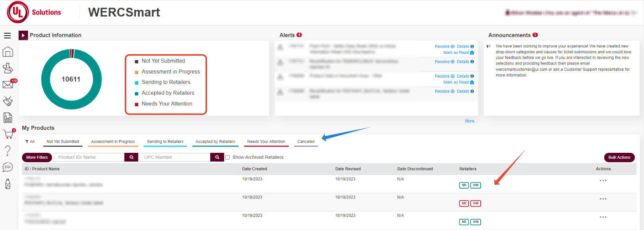Viewport: 644px width, 230px height.
Task: Select the Sending to Retailers tab
Action: 165,142
